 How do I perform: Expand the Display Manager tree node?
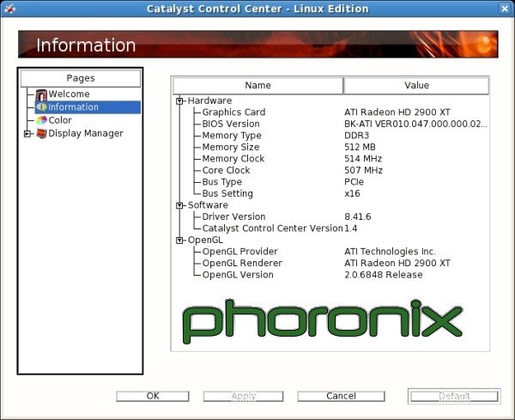tap(27, 133)
